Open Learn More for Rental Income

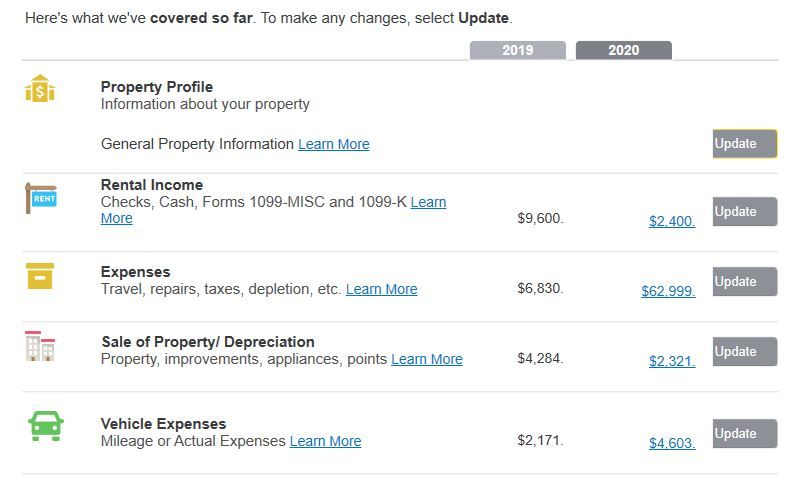[429, 202]
